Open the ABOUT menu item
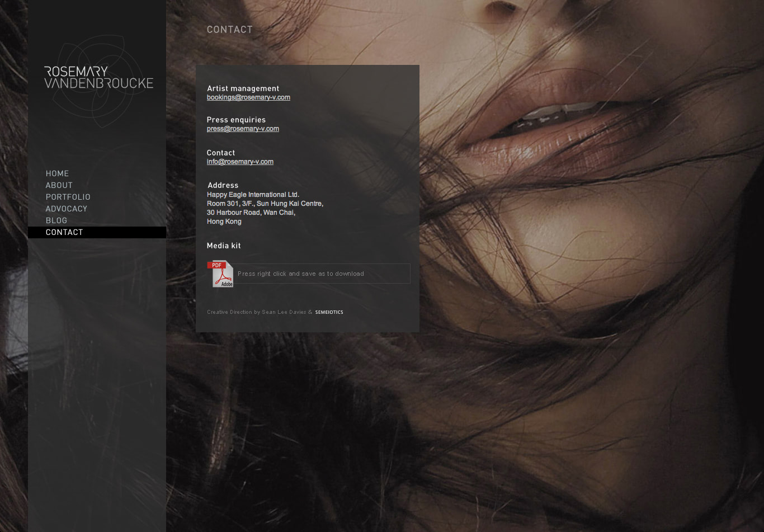The width and height of the screenshot is (764, 532). click(x=59, y=185)
